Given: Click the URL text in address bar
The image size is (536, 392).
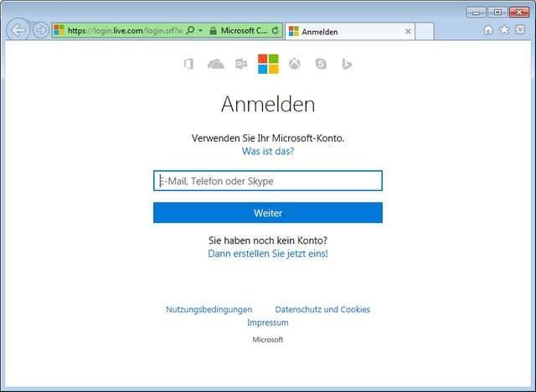Looking at the screenshot, I should [125, 31].
